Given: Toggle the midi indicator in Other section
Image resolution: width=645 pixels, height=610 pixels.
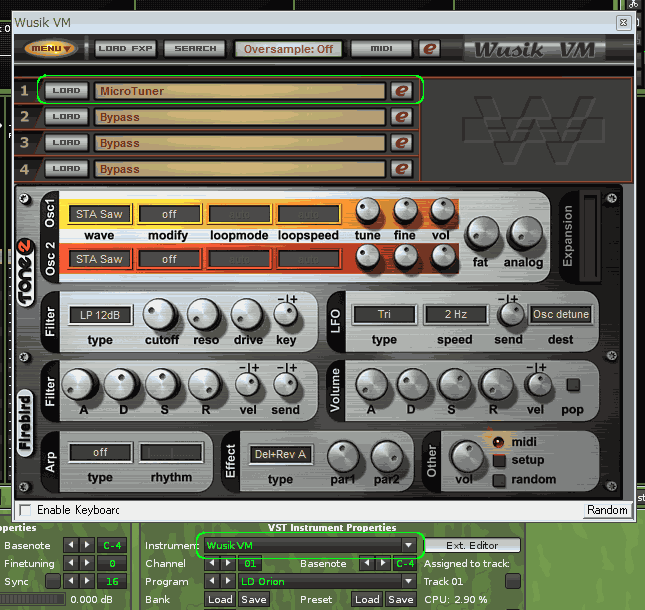Looking at the screenshot, I should pos(498,442).
